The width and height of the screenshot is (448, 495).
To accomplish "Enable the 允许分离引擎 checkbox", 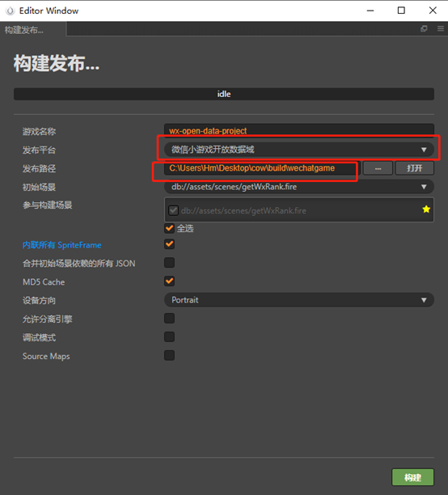I will point(170,318).
